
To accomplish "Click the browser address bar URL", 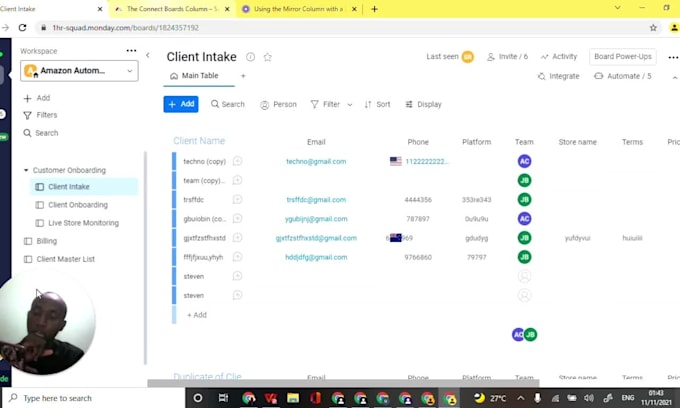I will tap(125, 28).
